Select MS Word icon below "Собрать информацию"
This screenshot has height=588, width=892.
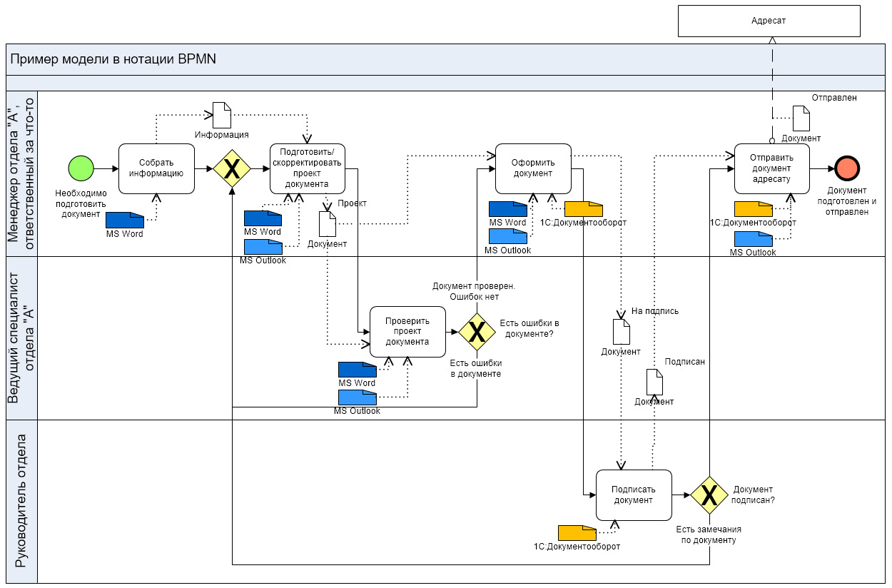tap(125, 220)
